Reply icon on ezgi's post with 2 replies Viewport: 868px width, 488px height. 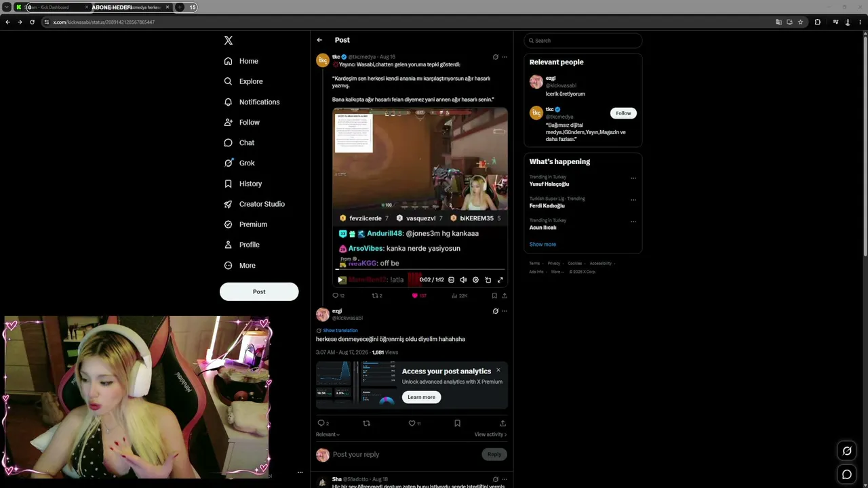coord(323,424)
